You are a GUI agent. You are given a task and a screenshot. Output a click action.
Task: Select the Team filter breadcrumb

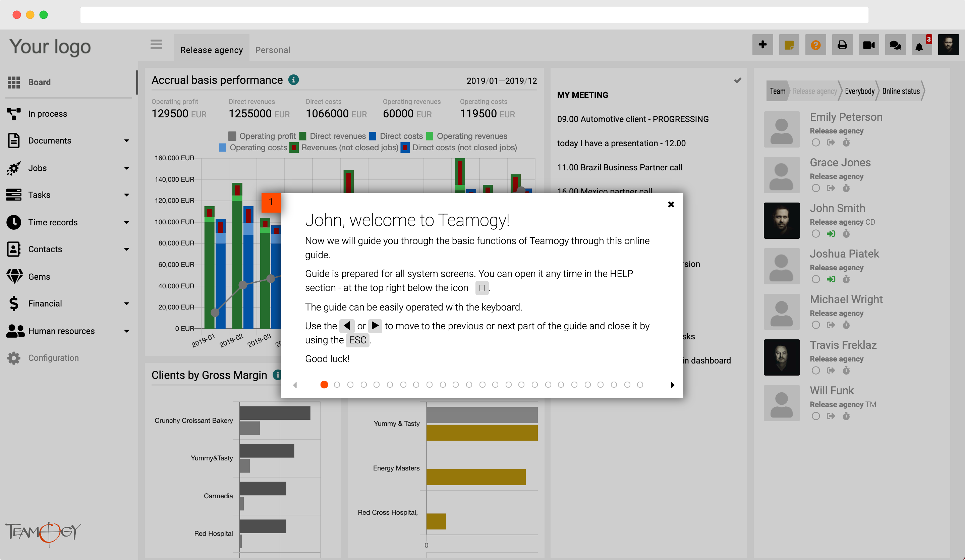(x=777, y=91)
